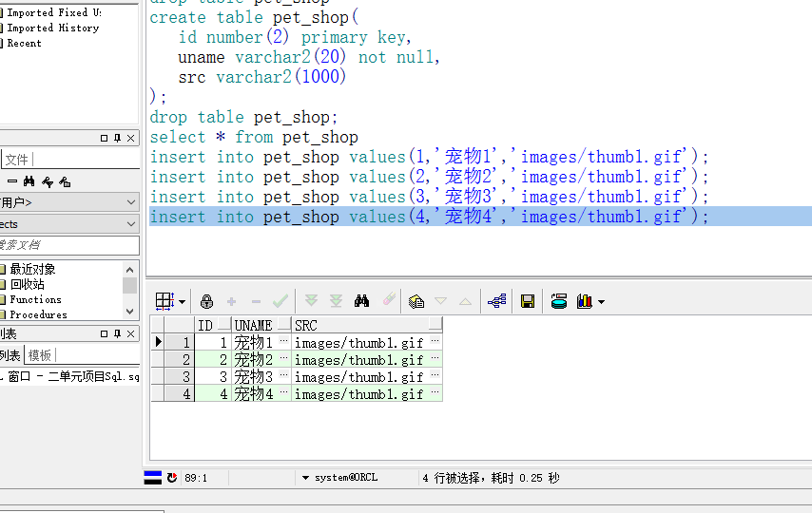
Task: Click the 搜索文档 search input field
Action: [69, 245]
